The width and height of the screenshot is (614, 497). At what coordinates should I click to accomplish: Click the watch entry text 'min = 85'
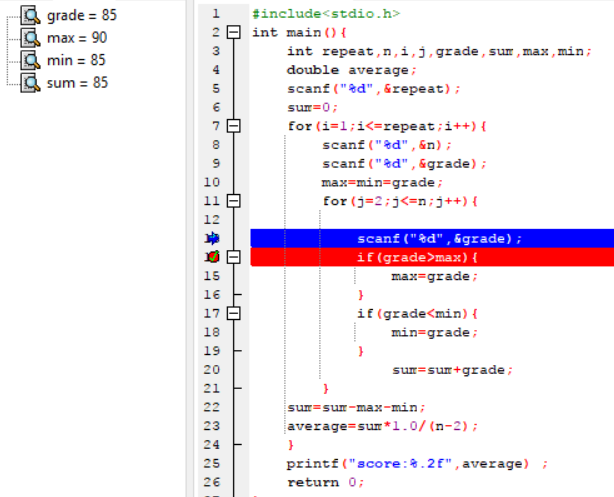pos(76,60)
